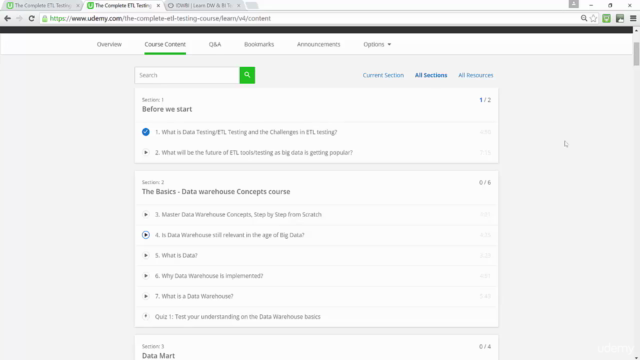This screenshot has width=640, height=360.
Task: Click the 0 / 6 progress count
Action: tap(485, 182)
